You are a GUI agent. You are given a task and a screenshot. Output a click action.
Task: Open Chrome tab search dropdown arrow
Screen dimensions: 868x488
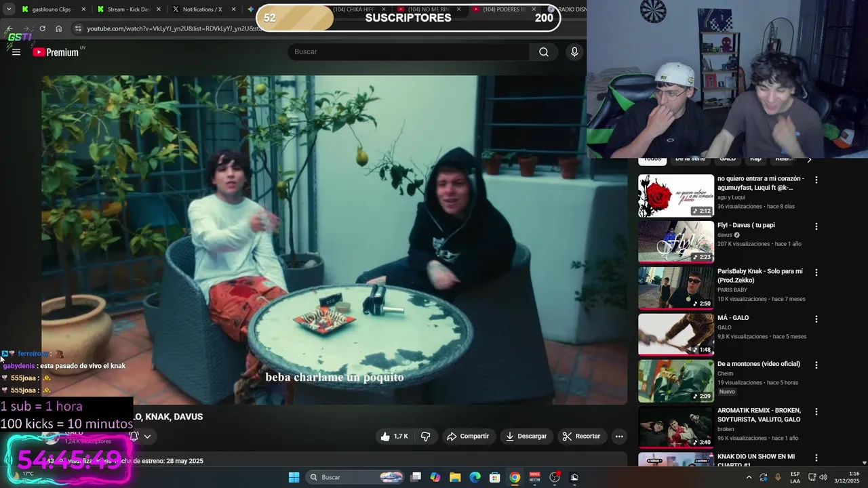9,9
